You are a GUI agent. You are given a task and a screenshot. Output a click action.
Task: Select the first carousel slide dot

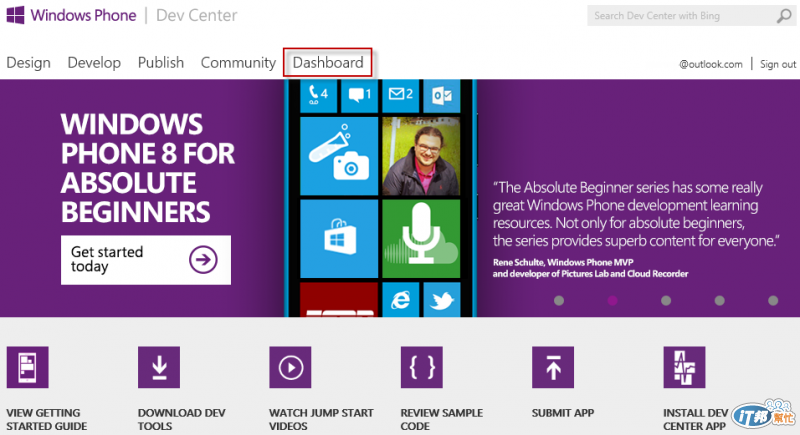point(559,300)
